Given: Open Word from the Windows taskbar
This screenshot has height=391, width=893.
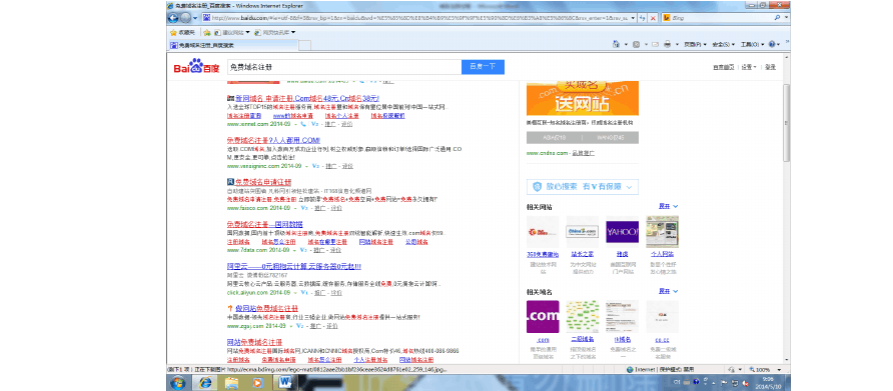Looking at the screenshot, I should pos(284,383).
